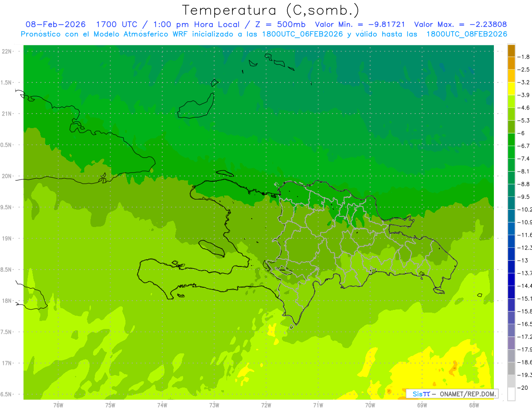This screenshot has height=411, width=532.
Task: Click the '-2.5' colorbar value
Action: pyautogui.click(x=524, y=70)
